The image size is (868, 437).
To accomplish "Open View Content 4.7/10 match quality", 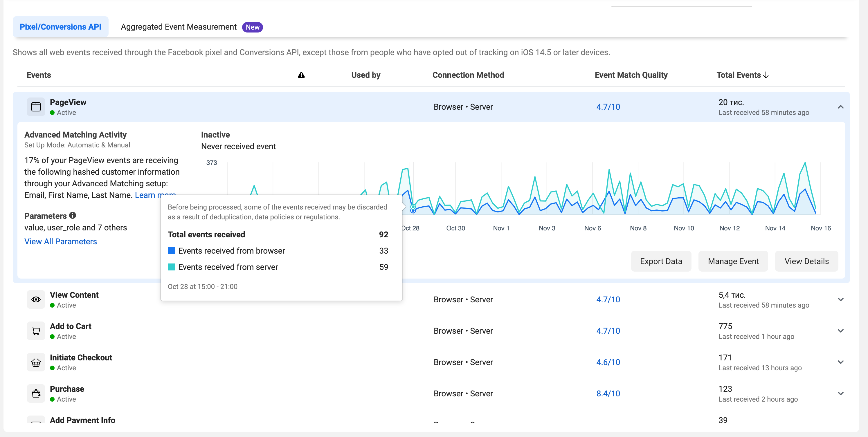I will (x=608, y=299).
